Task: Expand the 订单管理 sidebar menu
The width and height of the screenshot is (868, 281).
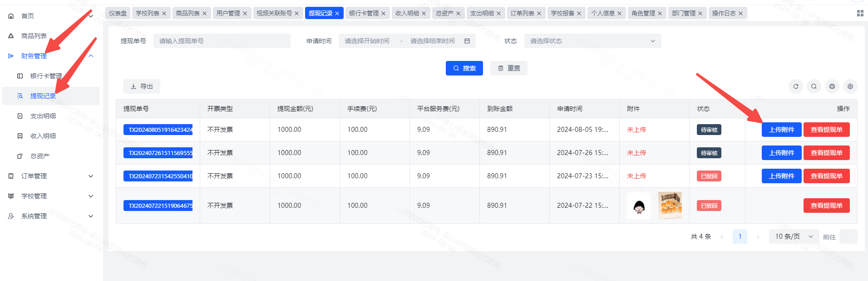Action: pos(50,176)
